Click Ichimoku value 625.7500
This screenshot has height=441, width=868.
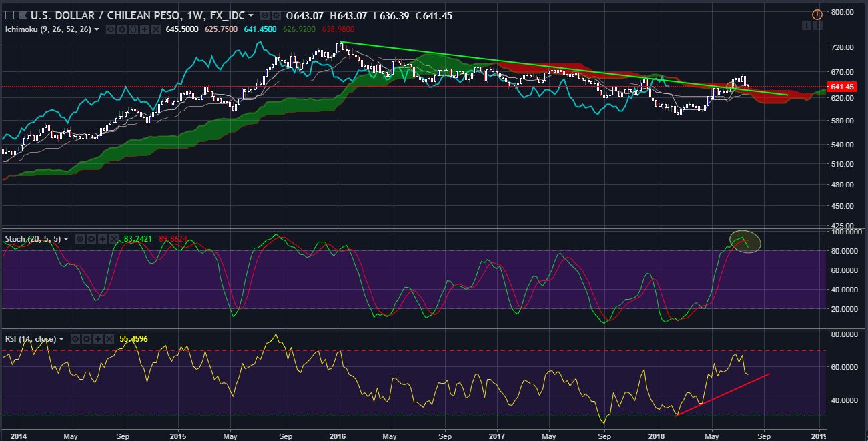[221, 29]
